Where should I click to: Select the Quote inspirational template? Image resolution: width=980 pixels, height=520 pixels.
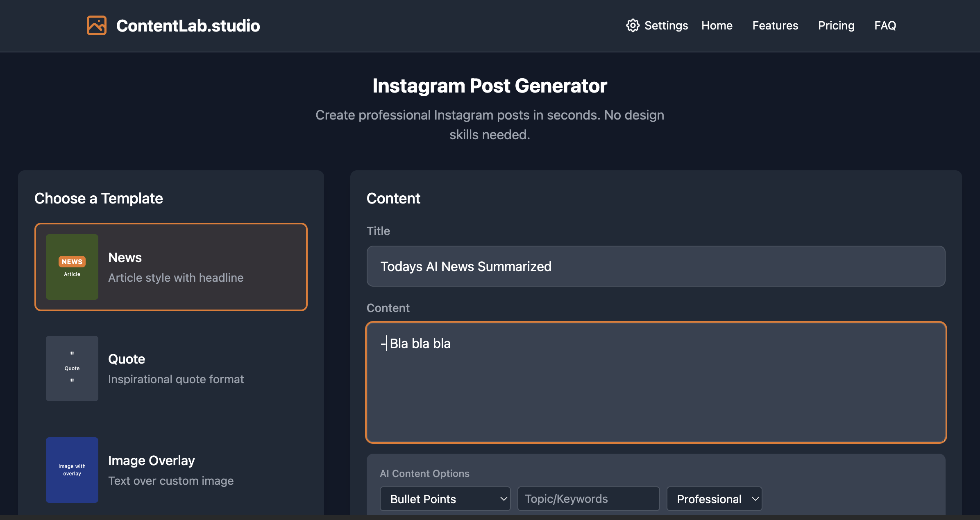point(171,368)
